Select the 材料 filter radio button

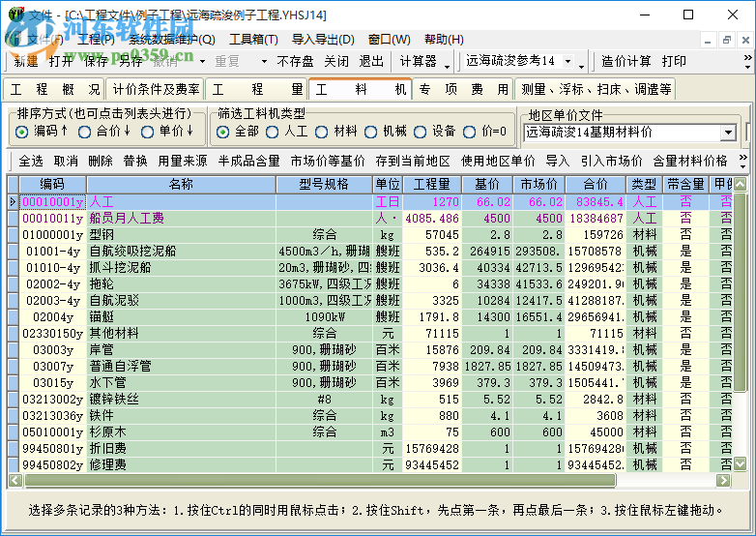click(x=322, y=132)
